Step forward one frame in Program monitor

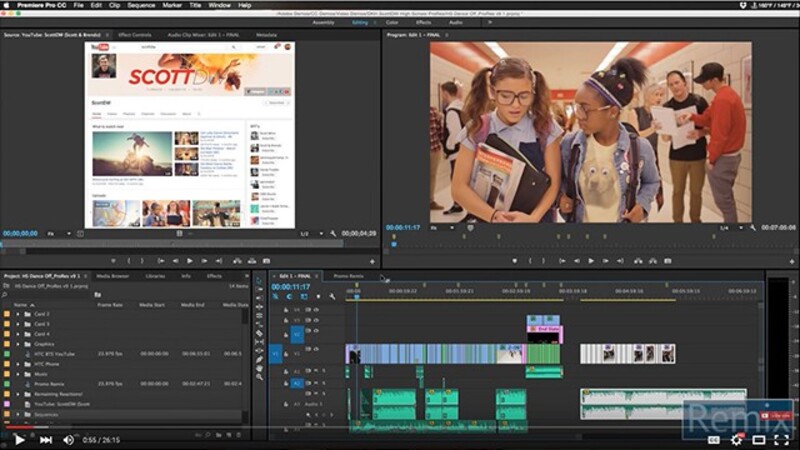(x=606, y=261)
